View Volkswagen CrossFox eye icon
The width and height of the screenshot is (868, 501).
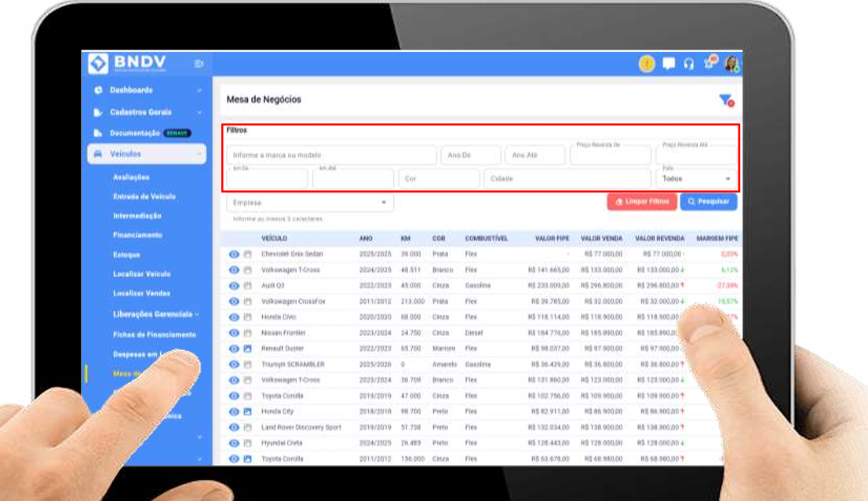pyautogui.click(x=234, y=302)
